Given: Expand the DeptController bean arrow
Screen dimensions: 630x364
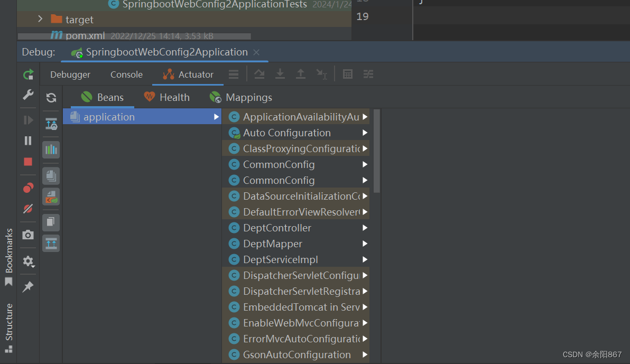Looking at the screenshot, I should (365, 228).
